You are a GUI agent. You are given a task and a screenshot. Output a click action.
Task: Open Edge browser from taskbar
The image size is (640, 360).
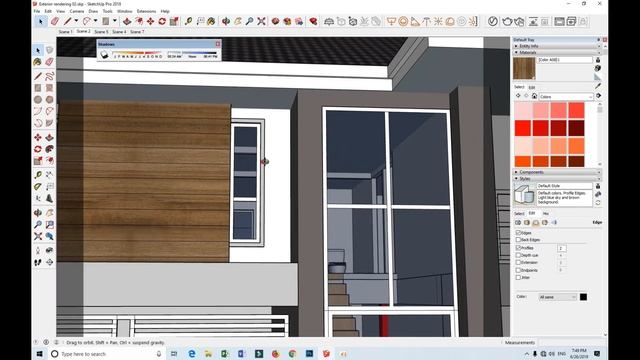tap(191, 354)
